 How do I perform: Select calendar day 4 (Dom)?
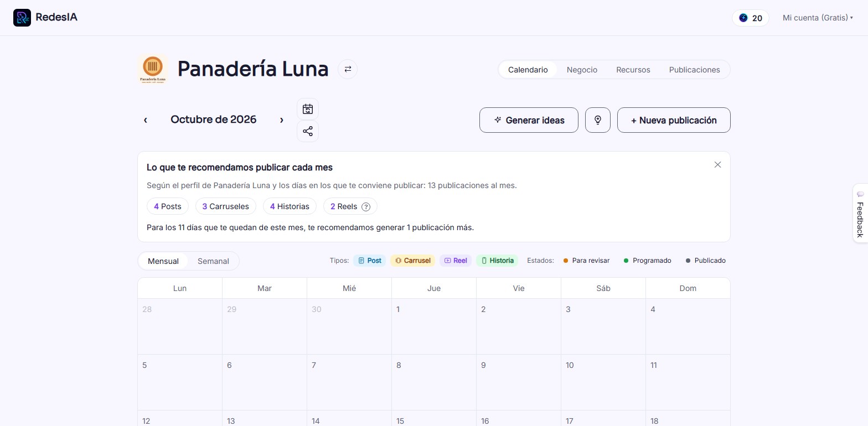pos(688,326)
